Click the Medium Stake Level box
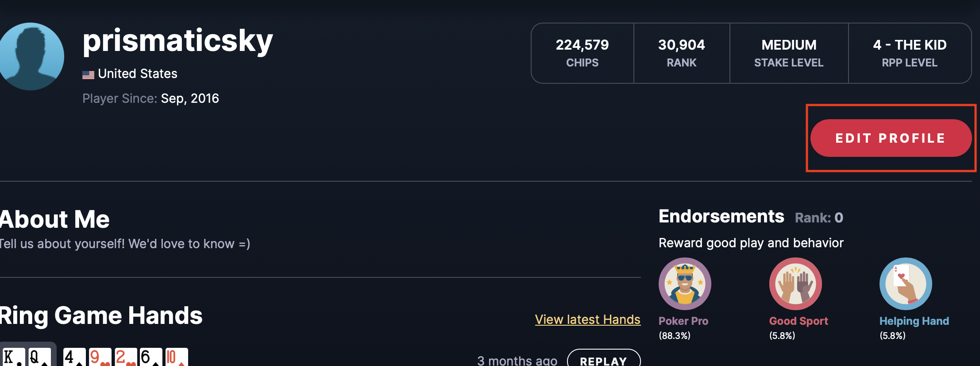 pos(789,53)
